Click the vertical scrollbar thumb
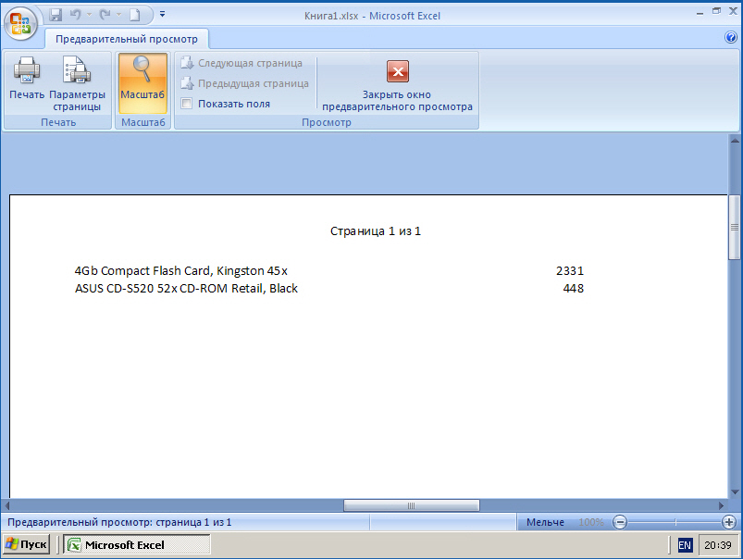 click(735, 227)
